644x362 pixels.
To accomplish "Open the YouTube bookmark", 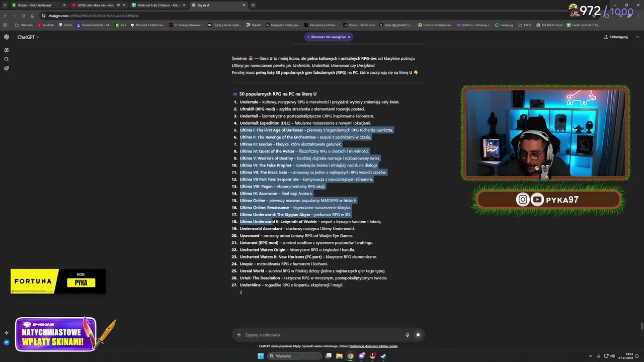I will coord(46,25).
